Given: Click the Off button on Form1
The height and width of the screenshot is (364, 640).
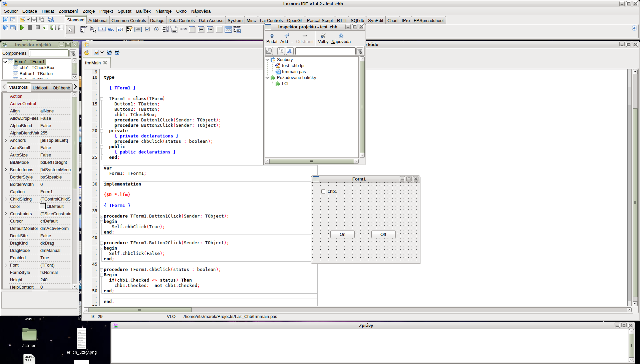Looking at the screenshot, I should click(383, 235).
